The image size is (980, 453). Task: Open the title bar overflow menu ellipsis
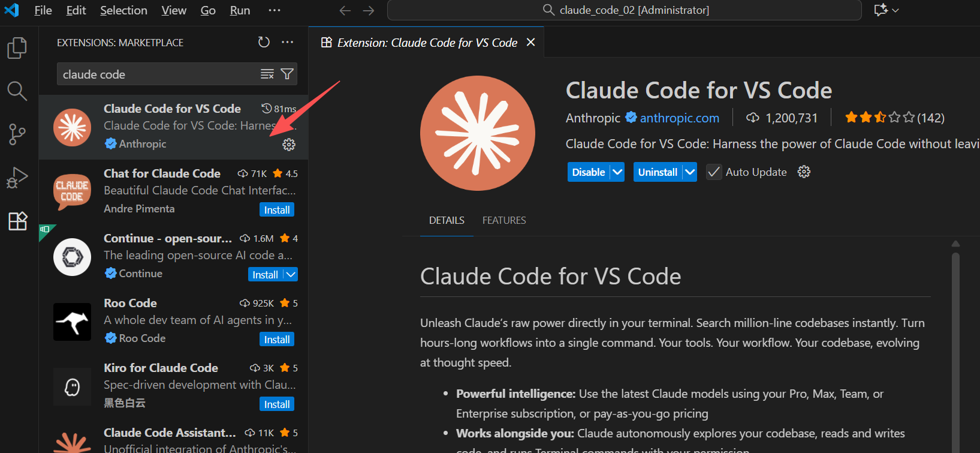[x=275, y=10]
